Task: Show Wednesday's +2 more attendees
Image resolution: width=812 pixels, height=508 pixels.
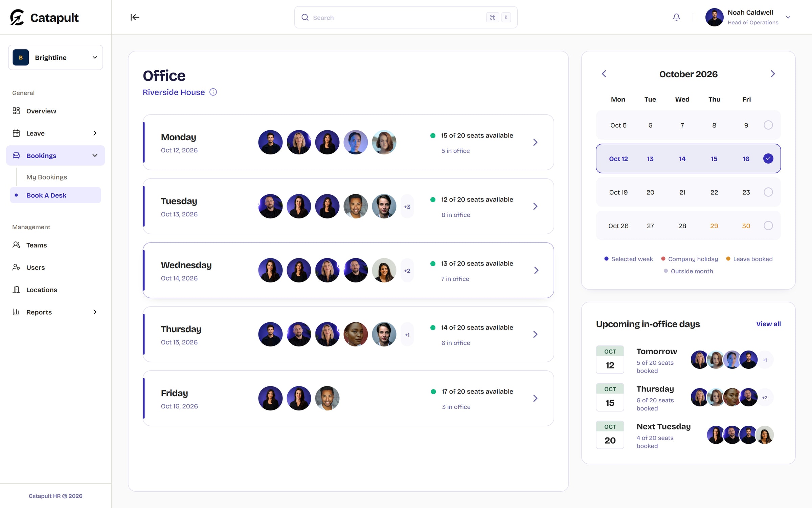Action: coord(407,271)
